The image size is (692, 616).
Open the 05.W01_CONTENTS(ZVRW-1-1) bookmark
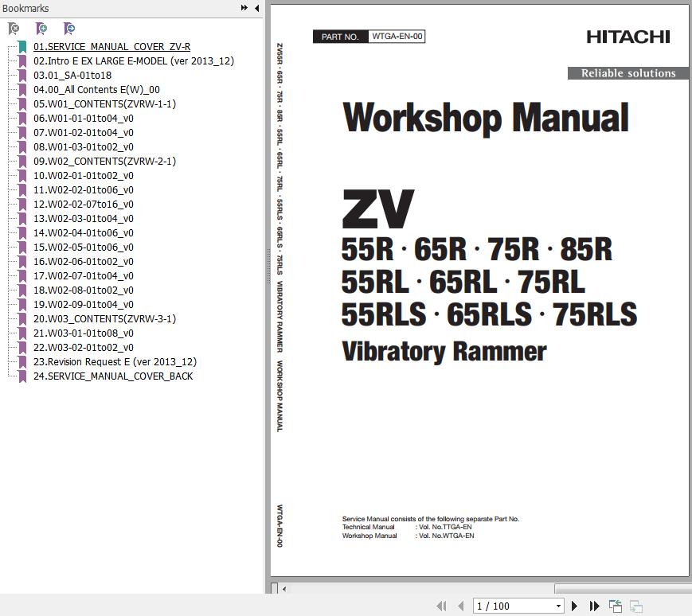coord(104,104)
